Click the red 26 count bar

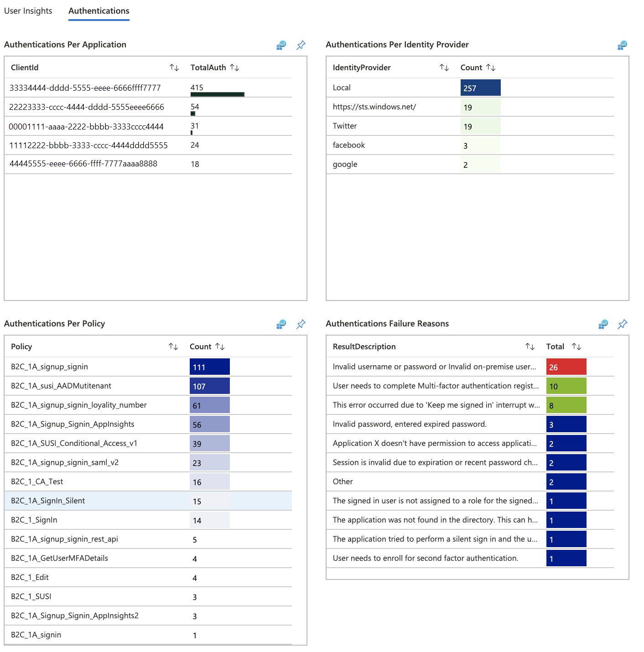(566, 366)
